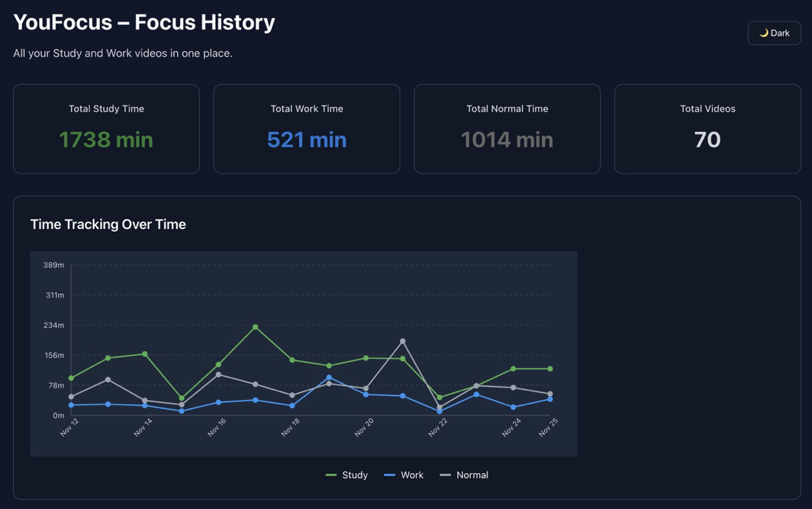The image size is (812, 509).
Task: Select the Time Tracking Over Time title
Action: [x=108, y=224]
